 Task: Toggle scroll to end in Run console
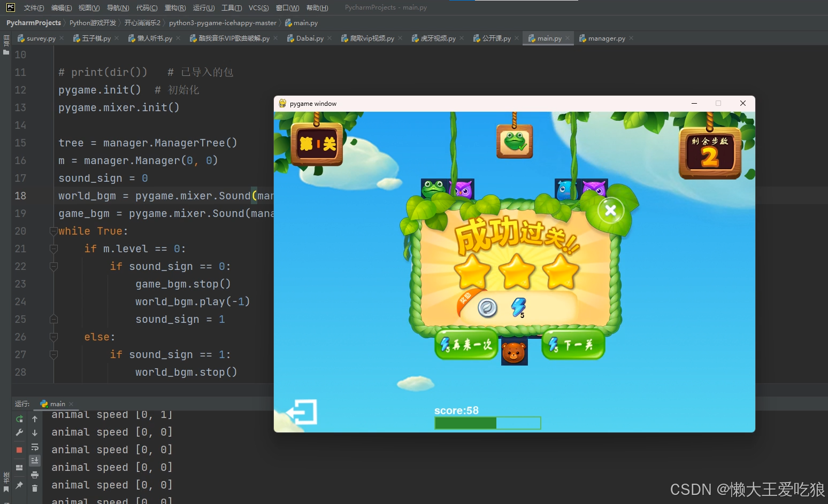point(35,461)
